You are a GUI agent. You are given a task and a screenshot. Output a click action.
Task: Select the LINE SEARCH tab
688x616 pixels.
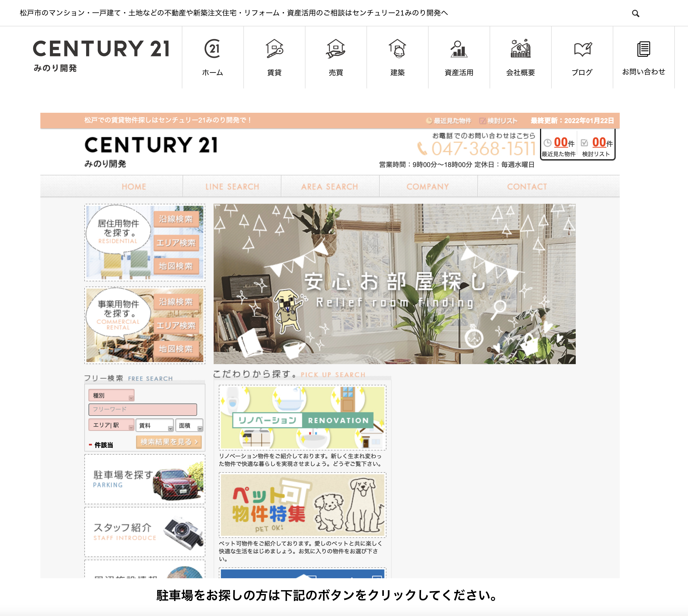click(232, 186)
